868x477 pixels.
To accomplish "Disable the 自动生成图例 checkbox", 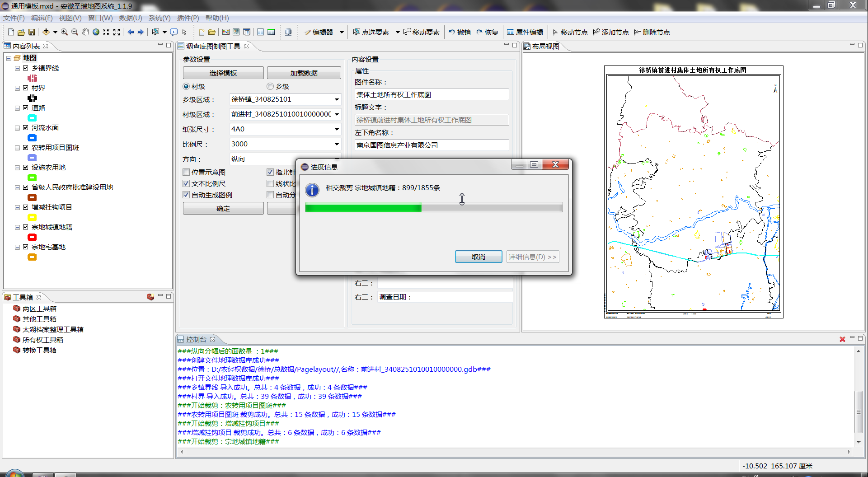I will [x=186, y=195].
